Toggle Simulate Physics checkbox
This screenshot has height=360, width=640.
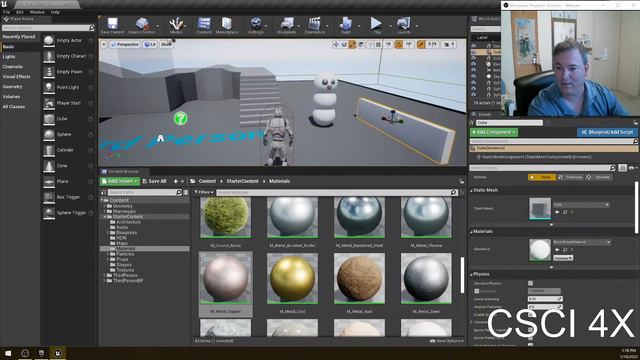[531, 283]
